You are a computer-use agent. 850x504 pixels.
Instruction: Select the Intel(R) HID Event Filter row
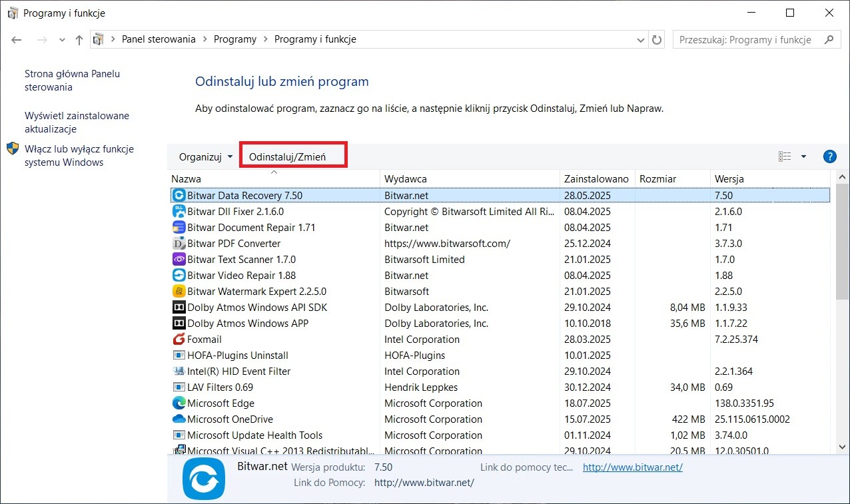[500, 371]
